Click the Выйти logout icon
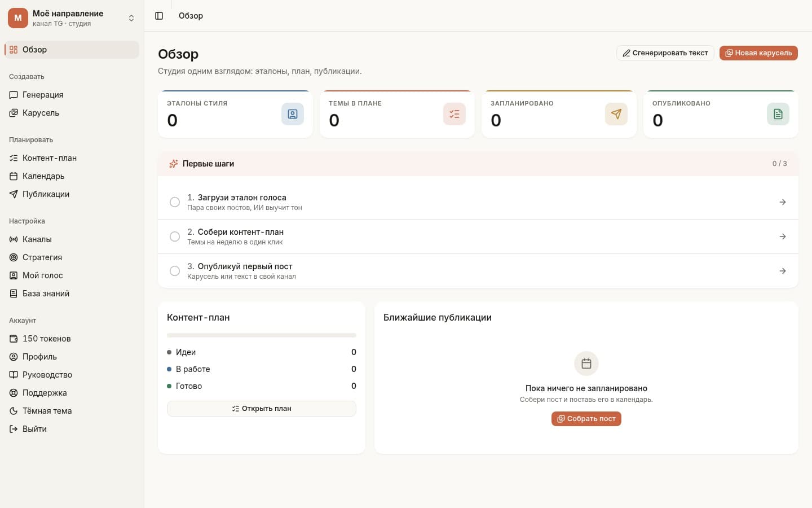This screenshot has height=508, width=812. point(14,429)
